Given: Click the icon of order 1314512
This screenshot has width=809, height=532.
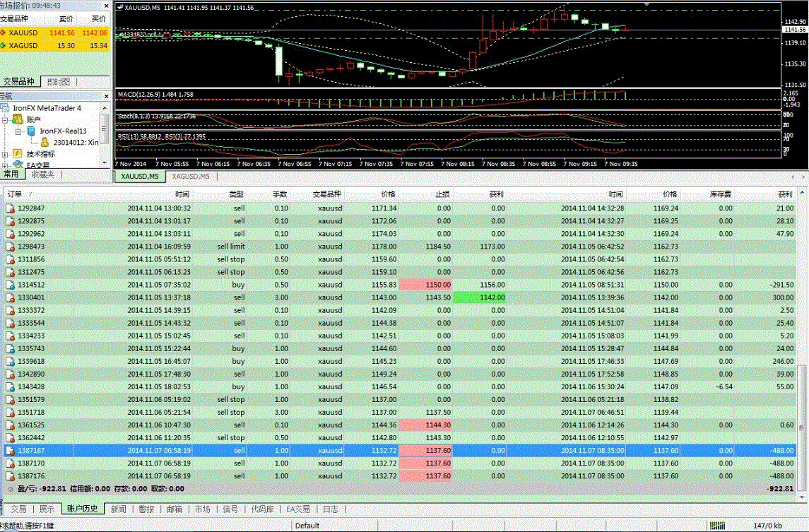Looking at the screenshot, I should tap(10, 285).
